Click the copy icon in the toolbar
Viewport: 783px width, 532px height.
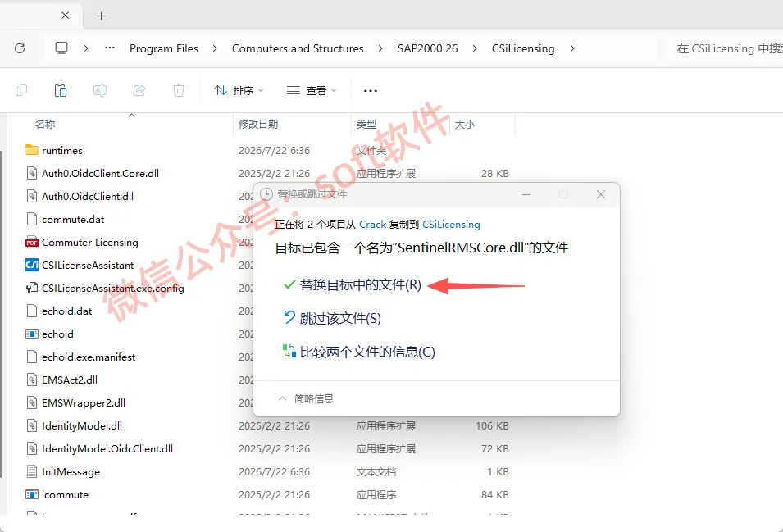point(21,90)
